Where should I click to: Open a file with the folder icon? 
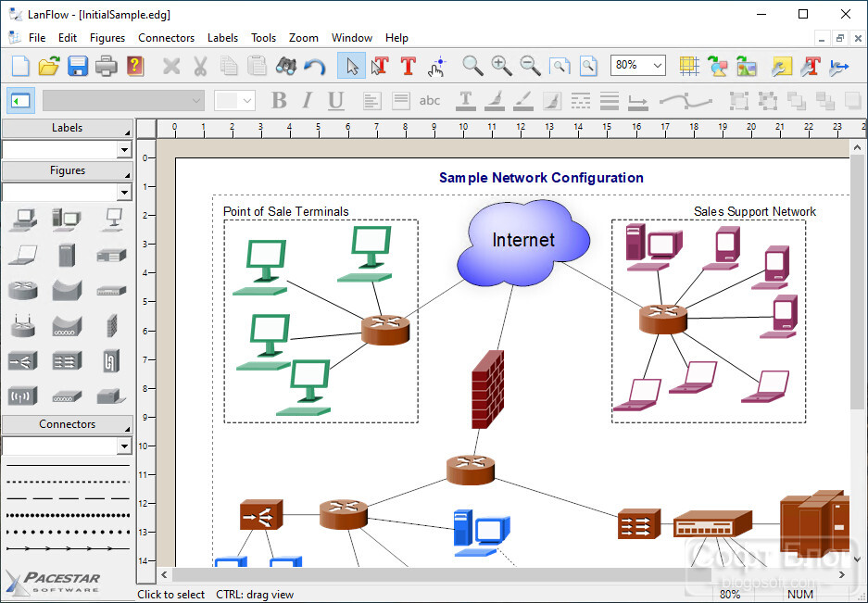[49, 66]
